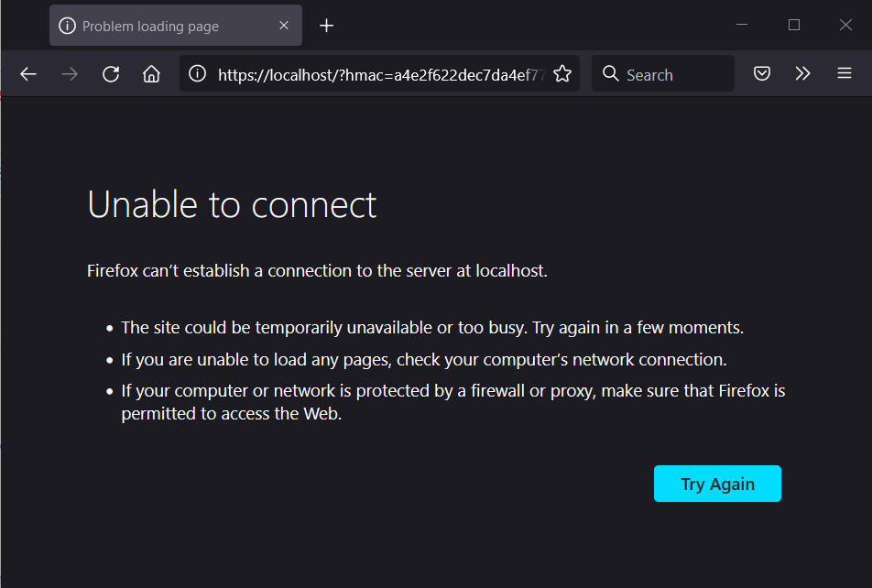Click the Unable to connect heading

[232, 204]
